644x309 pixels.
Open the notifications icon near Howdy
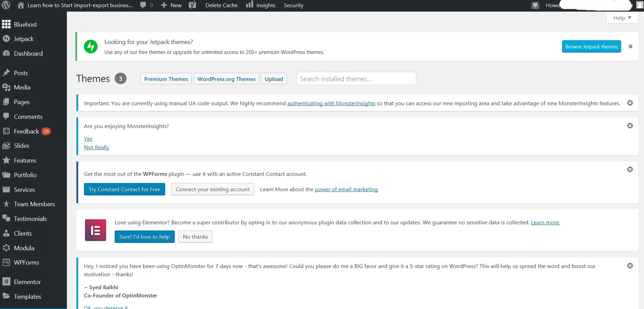click(x=535, y=5)
